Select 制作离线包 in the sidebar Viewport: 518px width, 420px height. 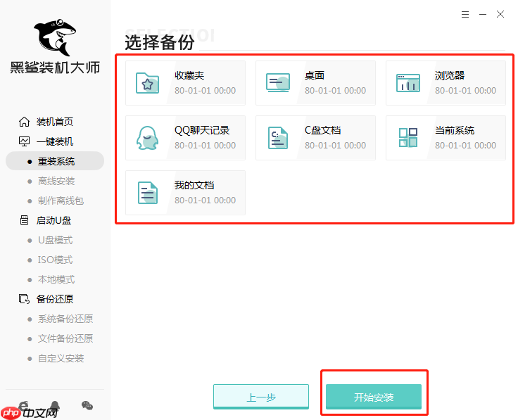pyautogui.click(x=61, y=201)
